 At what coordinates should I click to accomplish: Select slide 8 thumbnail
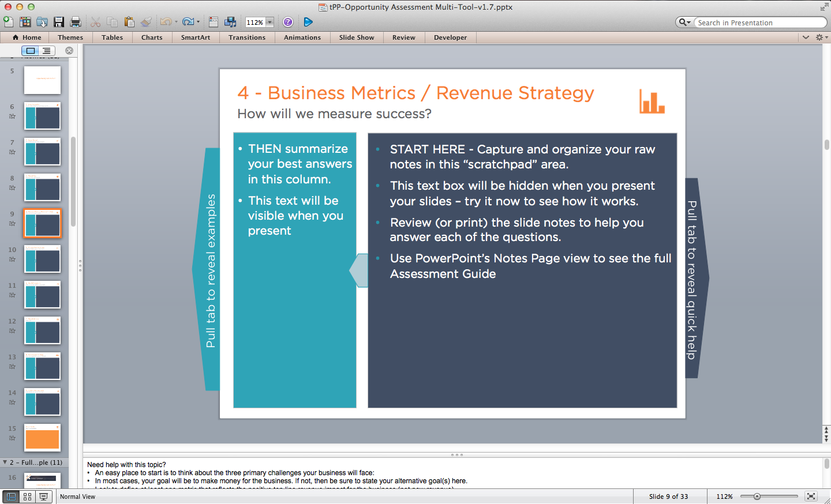click(42, 187)
